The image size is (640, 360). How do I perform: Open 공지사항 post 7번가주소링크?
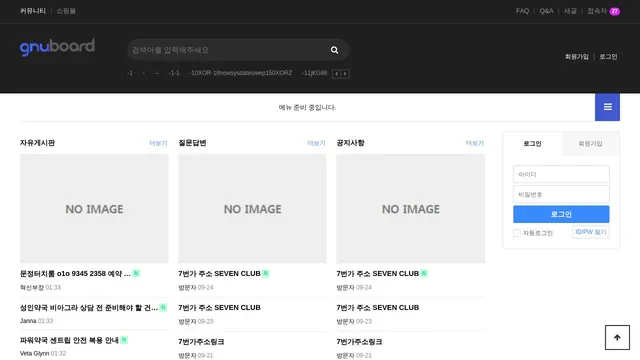click(359, 342)
